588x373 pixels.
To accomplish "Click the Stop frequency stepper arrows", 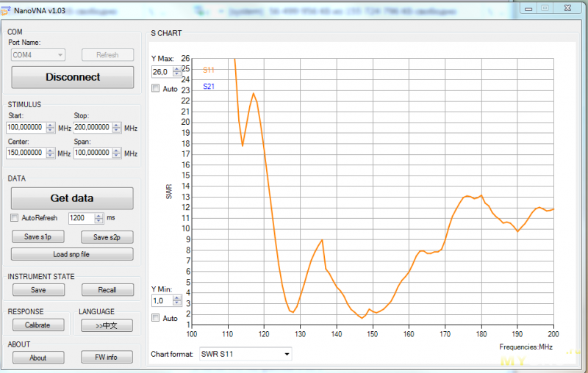I will 116,128.
